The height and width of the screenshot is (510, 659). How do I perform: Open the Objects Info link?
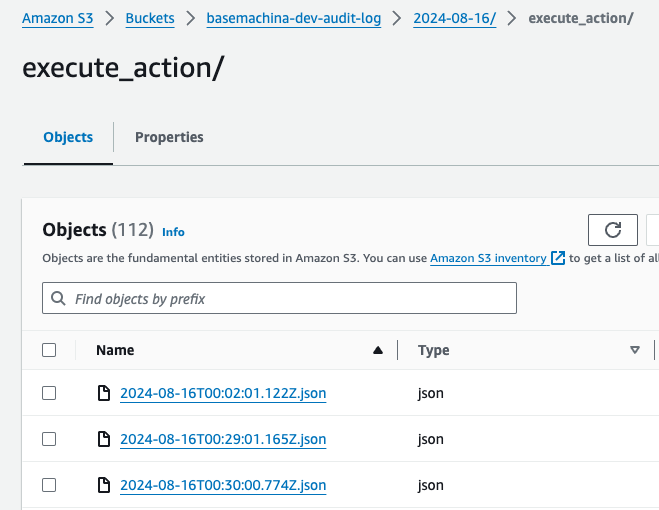coord(173,232)
